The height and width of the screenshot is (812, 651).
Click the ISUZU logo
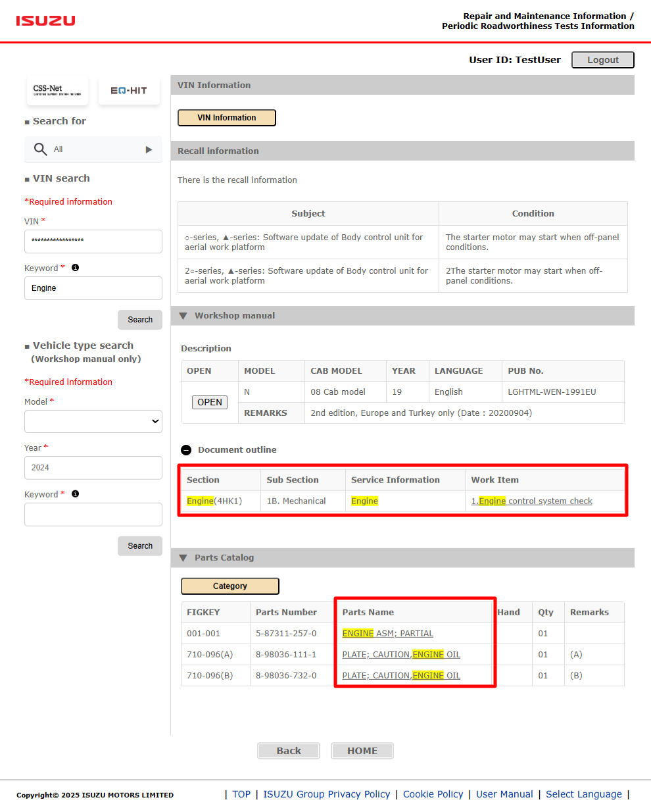[45, 20]
